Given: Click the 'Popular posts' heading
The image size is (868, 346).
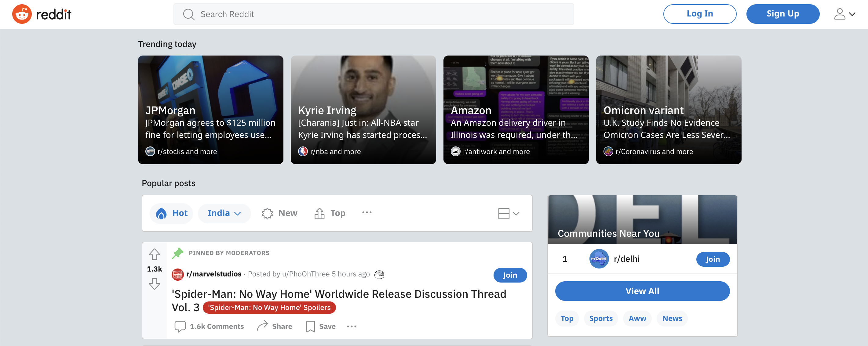Looking at the screenshot, I should pos(168,183).
